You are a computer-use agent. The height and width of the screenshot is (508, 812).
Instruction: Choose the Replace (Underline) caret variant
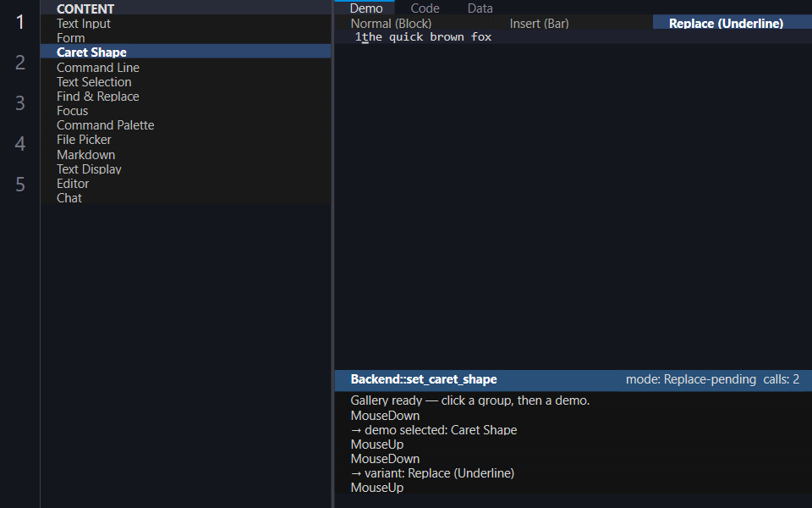tap(732, 24)
